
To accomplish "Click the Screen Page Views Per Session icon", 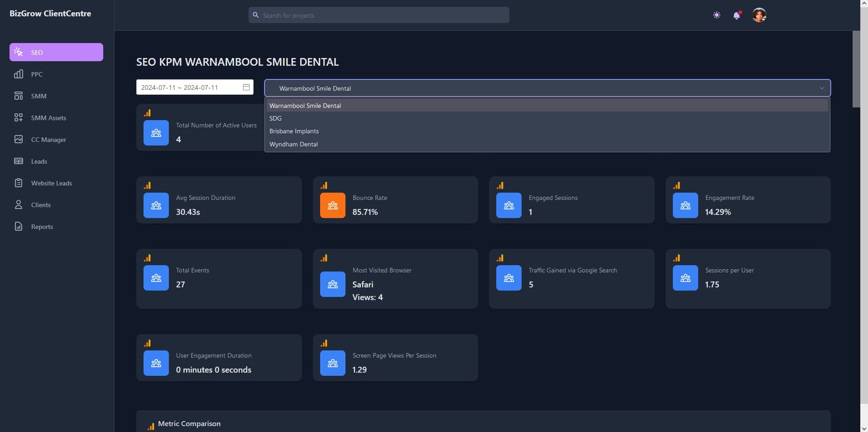I will click(333, 363).
